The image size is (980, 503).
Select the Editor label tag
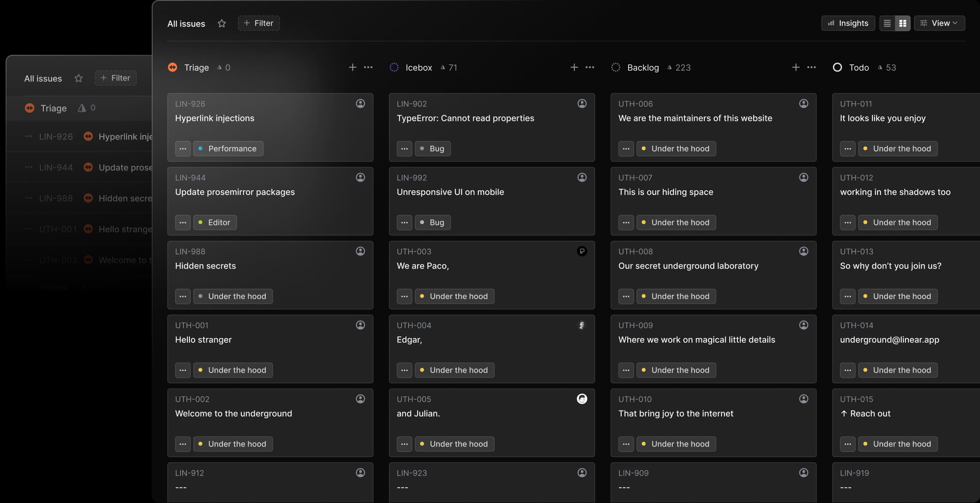pos(215,223)
